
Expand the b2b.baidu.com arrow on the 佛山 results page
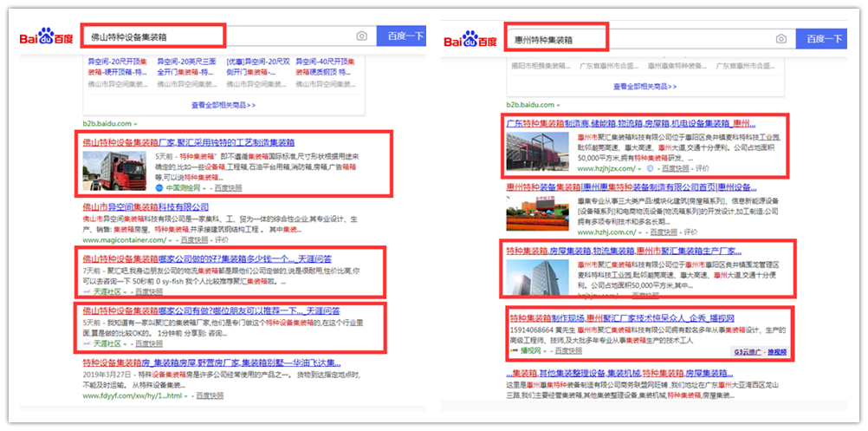click(x=136, y=123)
